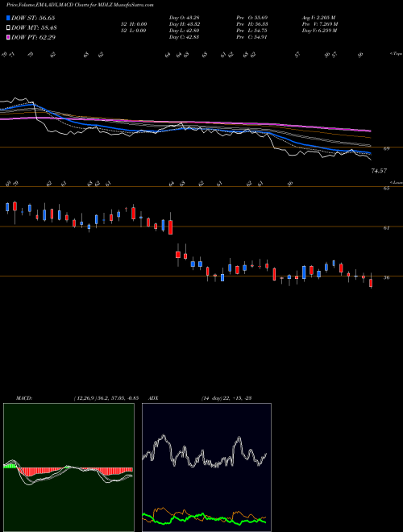Click the magenta DOW PT legend swatch
The height and width of the screenshot is (532, 403).
pos(8,37)
